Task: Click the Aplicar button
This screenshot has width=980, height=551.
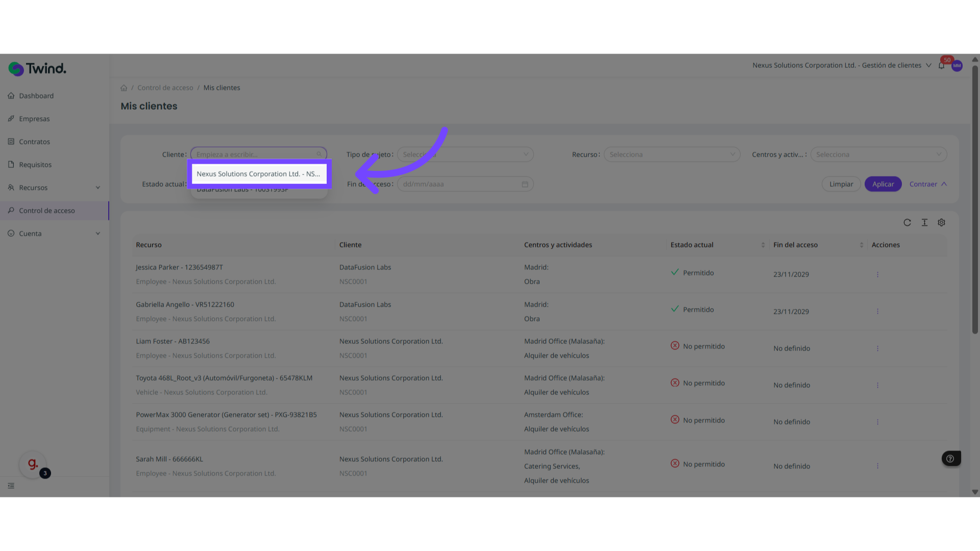Action: click(883, 184)
